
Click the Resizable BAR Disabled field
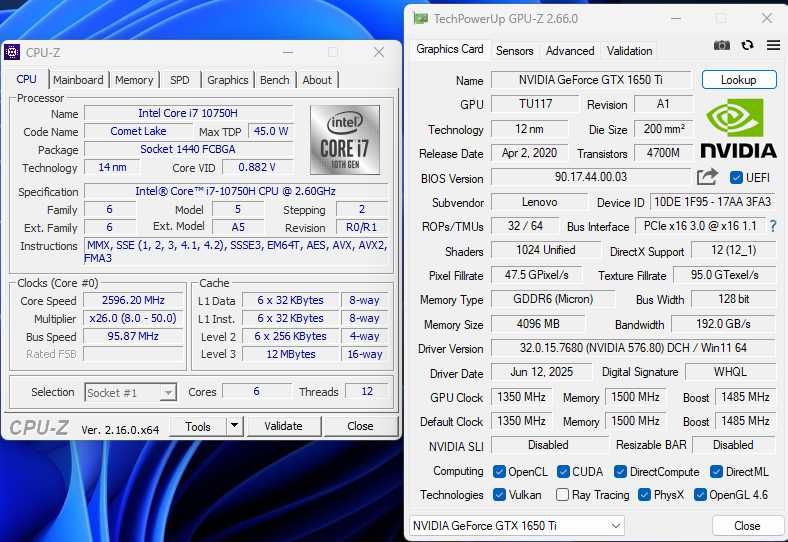pyautogui.click(x=733, y=445)
